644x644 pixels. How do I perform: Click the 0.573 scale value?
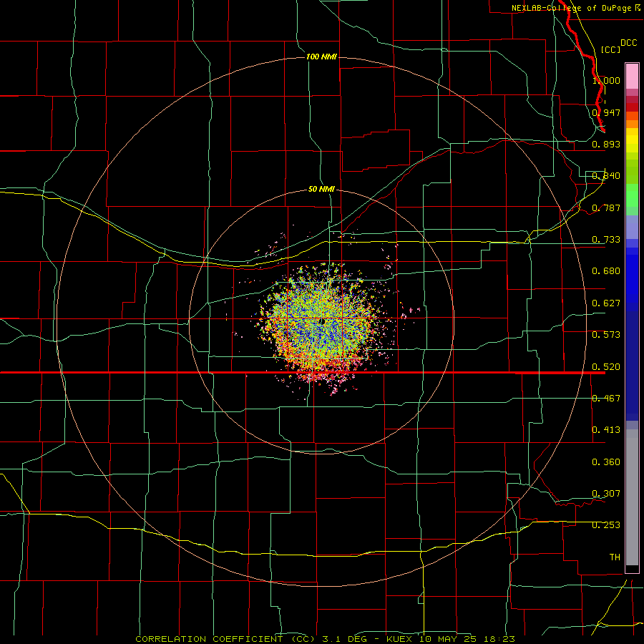click(x=606, y=335)
